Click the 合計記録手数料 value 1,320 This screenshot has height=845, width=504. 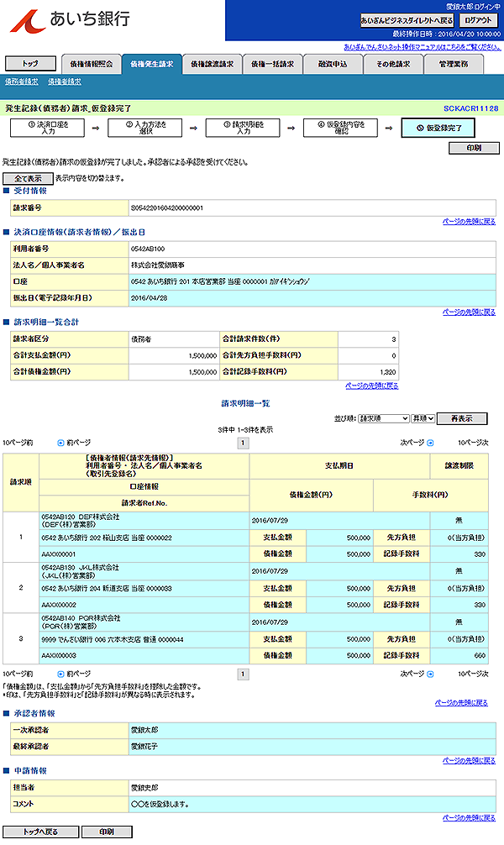click(387, 372)
